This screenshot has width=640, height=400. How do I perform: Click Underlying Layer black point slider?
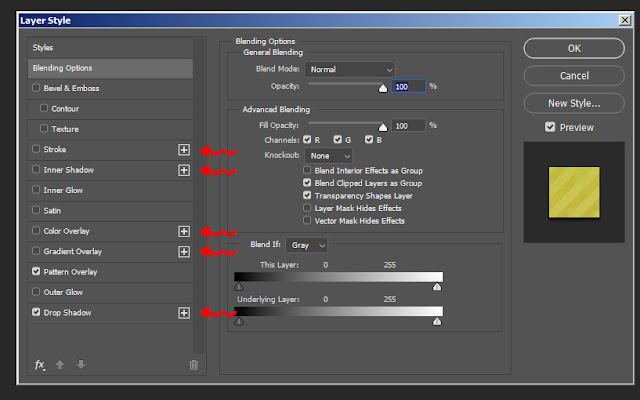point(239,322)
